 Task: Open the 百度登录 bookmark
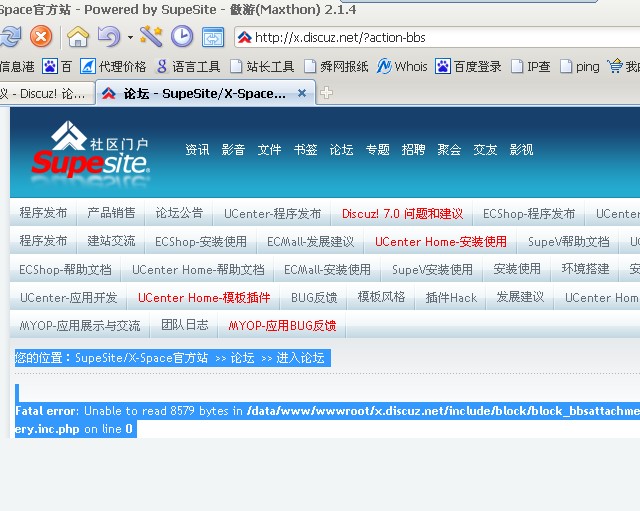468,66
